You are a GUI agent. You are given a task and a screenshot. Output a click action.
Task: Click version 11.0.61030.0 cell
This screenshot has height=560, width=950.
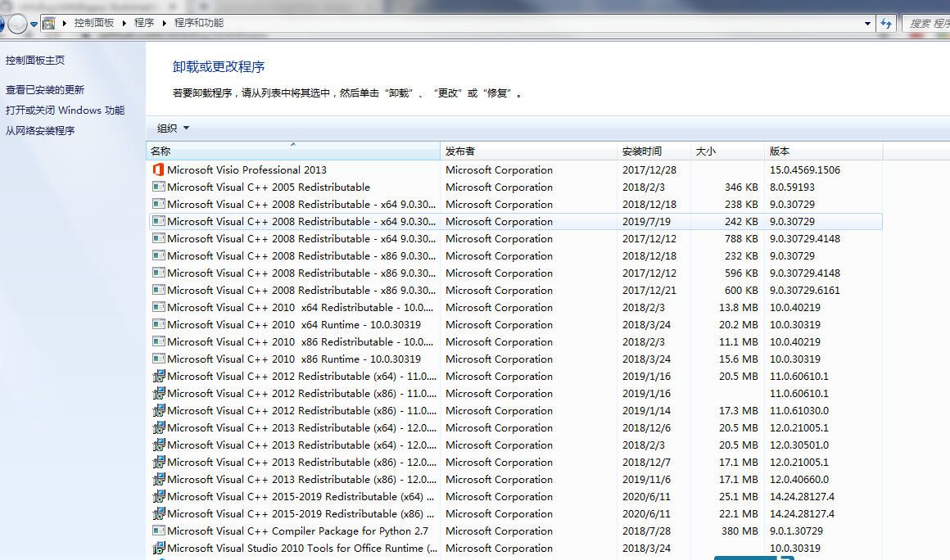click(x=799, y=410)
